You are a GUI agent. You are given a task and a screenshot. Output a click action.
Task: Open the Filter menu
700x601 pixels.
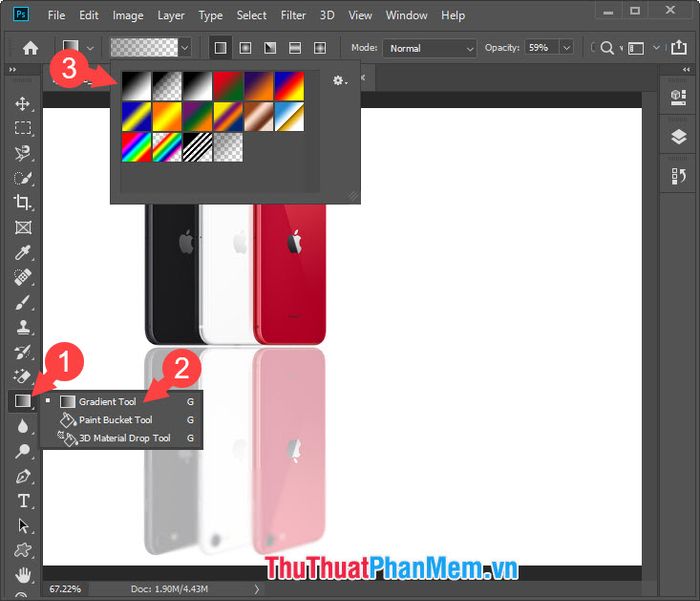coord(293,15)
